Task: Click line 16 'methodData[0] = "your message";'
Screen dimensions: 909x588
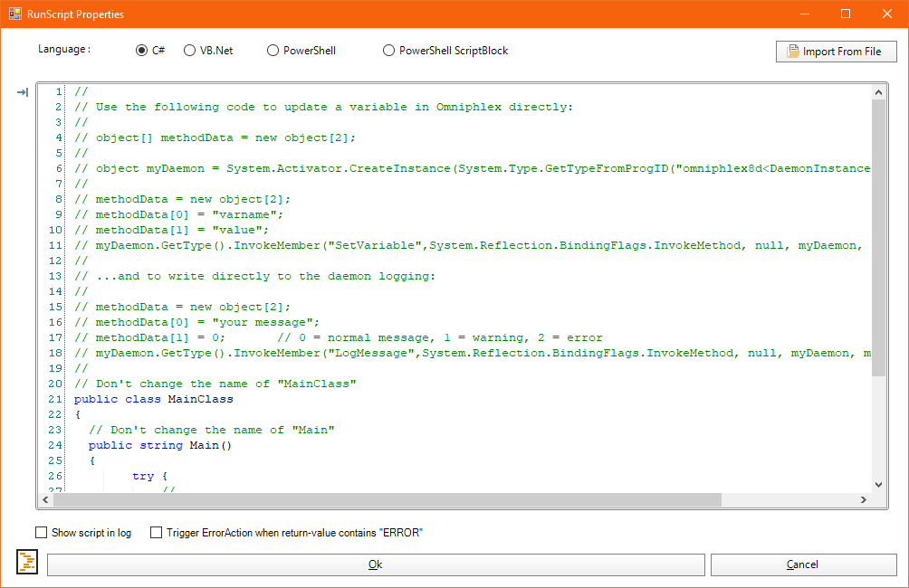Action: [x=196, y=322]
